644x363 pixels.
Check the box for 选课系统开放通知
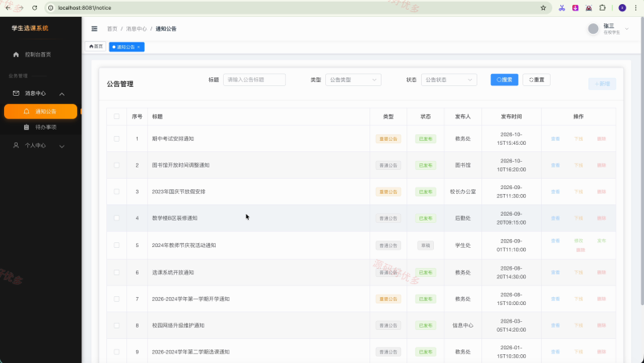117,272
